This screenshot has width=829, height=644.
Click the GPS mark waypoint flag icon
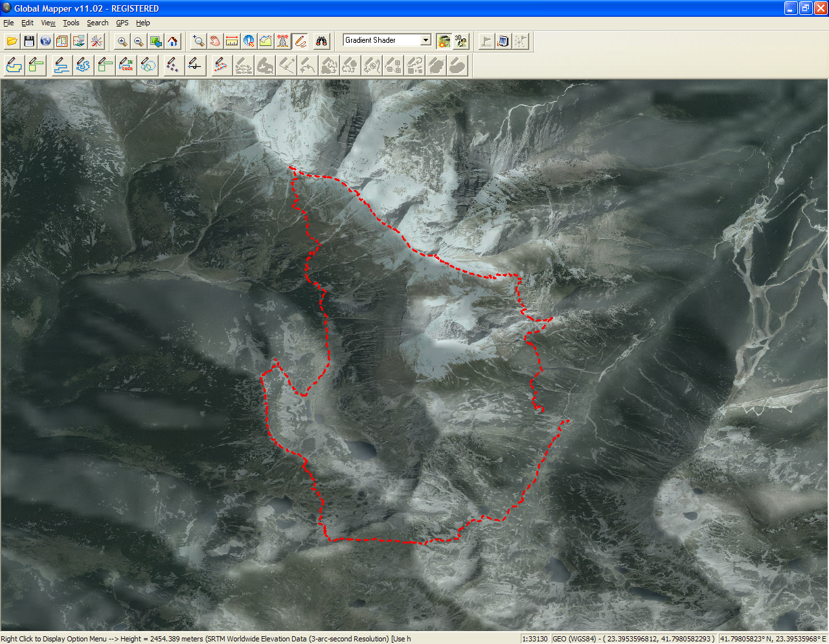[486, 41]
